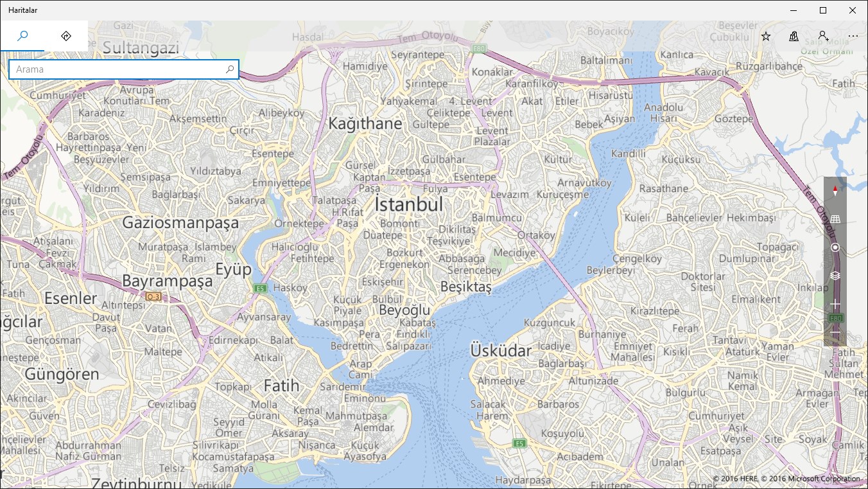Click the Kandilli neighborhood label
Image resolution: width=868 pixels, height=489 pixels.
pos(629,154)
